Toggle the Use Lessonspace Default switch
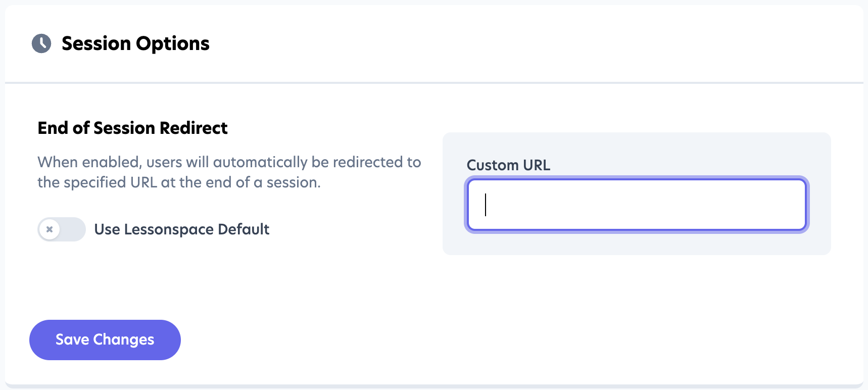Viewport: 868px width, 390px height. tap(62, 229)
